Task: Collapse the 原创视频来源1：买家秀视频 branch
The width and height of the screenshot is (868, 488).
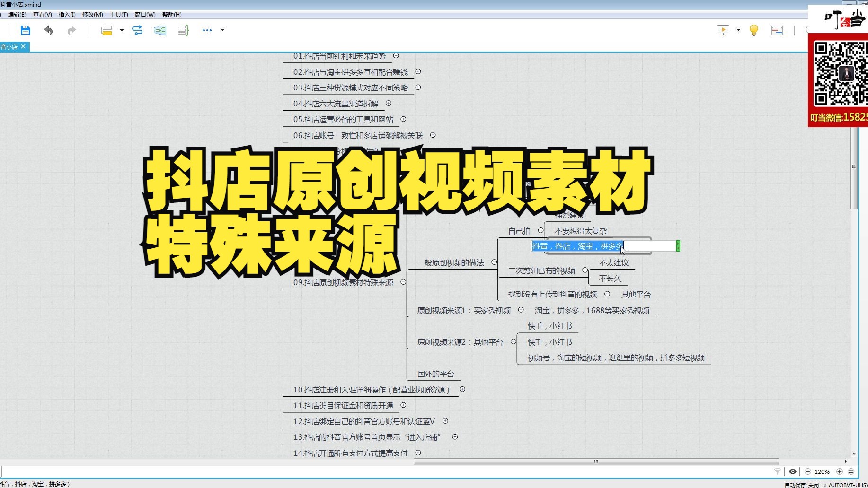Action: 521,310
